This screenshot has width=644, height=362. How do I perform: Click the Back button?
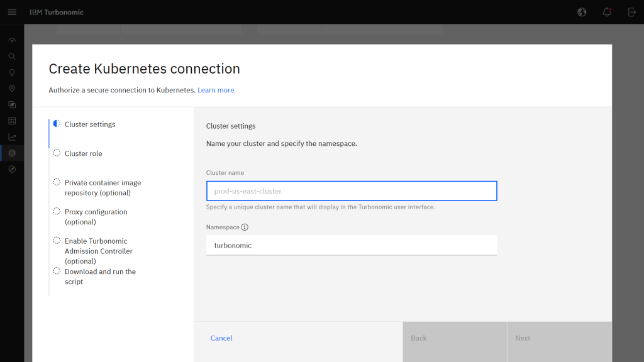click(455, 341)
